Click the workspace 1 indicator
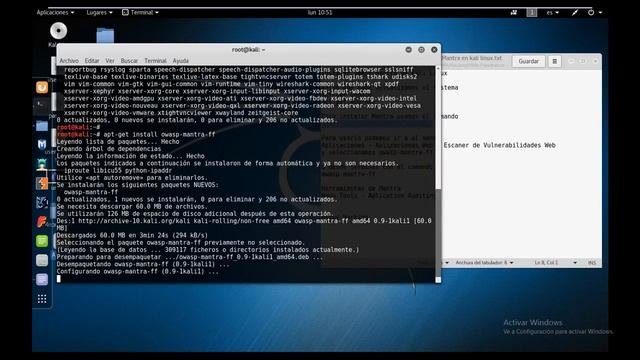 [x=531, y=13]
